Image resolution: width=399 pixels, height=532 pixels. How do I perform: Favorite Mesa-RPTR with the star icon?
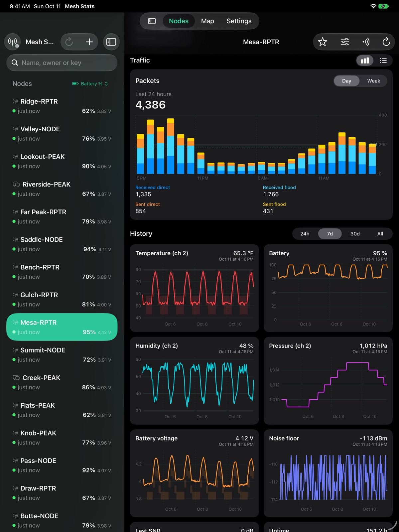pos(323,42)
